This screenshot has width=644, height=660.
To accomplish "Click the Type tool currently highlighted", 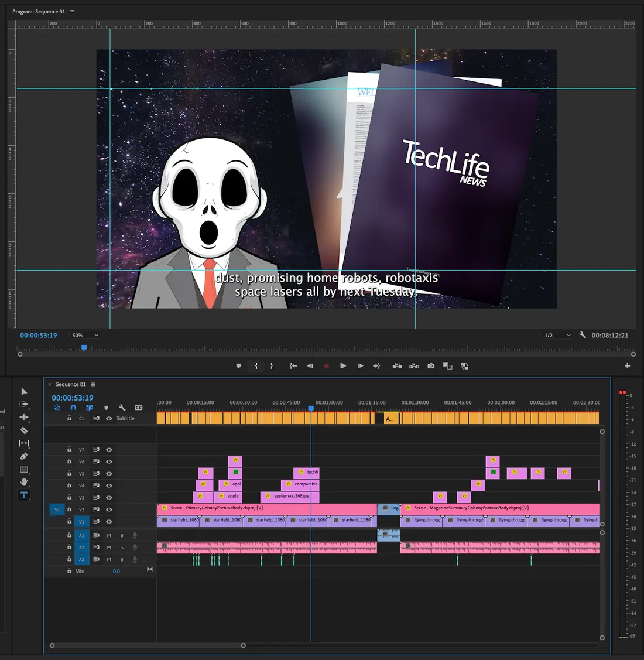I will (24, 495).
